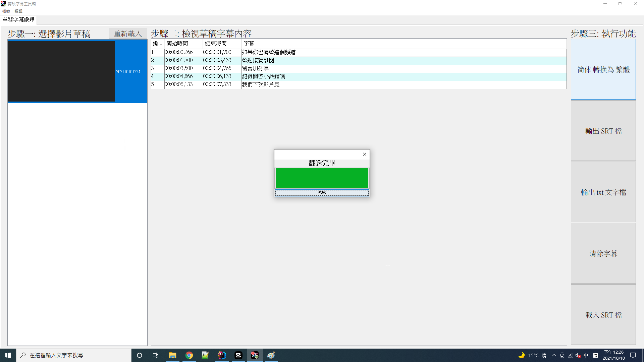Open CapCut (剪映) from the taskbar
Viewport: 644px width, 362px height.
point(238,355)
